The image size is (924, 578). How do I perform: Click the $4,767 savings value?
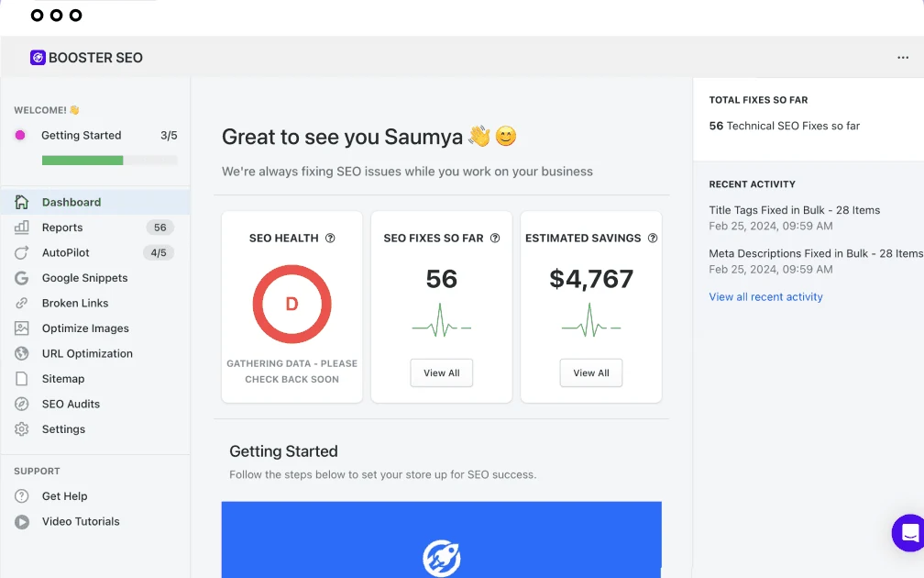(x=591, y=279)
